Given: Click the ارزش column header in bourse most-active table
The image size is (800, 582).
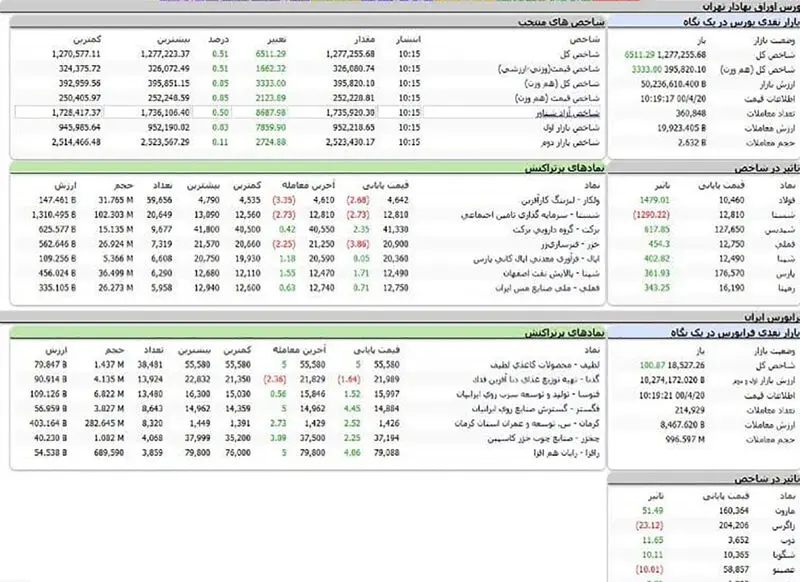Looking at the screenshot, I should click(65, 185).
